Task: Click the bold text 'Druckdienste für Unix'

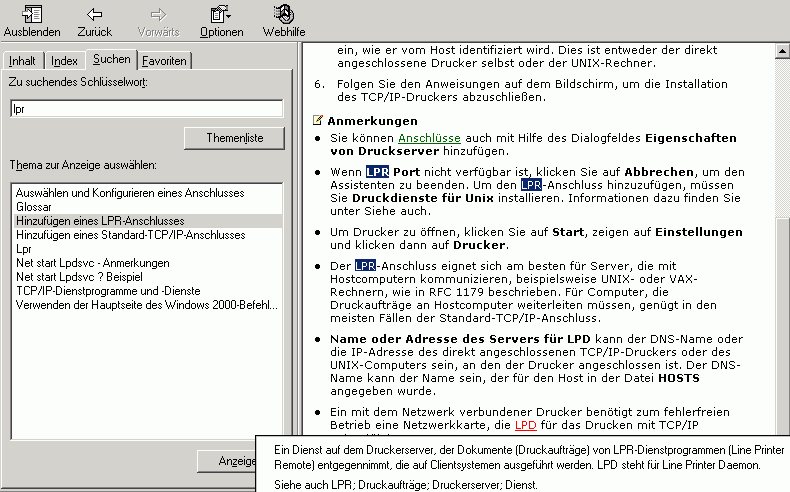Action: point(423,198)
